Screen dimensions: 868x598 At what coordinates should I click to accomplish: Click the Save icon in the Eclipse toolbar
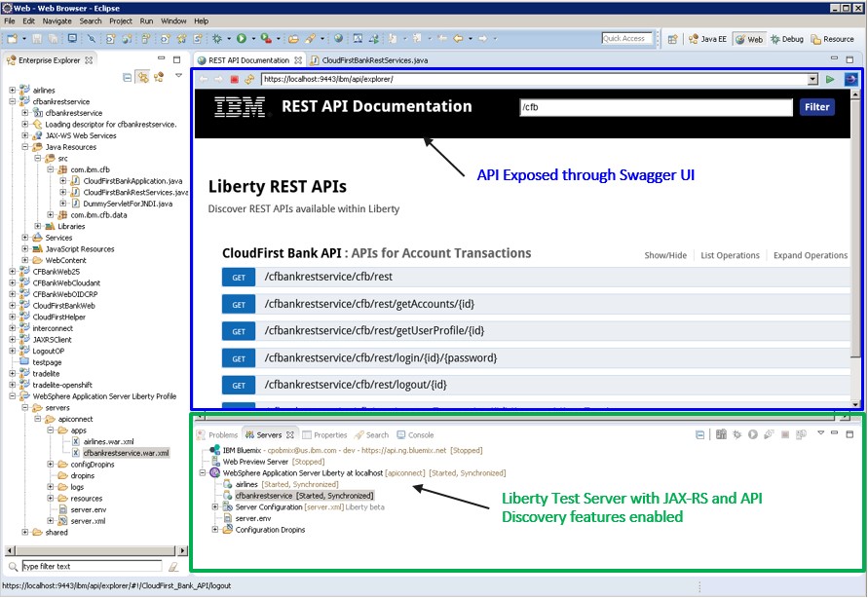(x=37, y=39)
